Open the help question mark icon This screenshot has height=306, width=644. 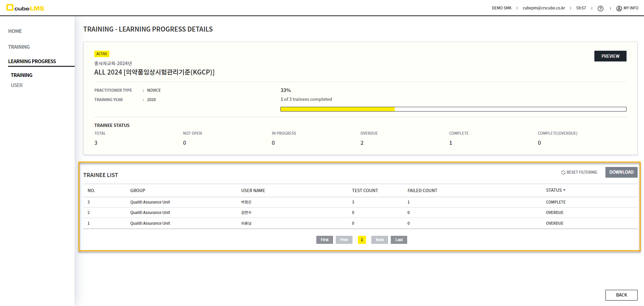tap(600, 8)
